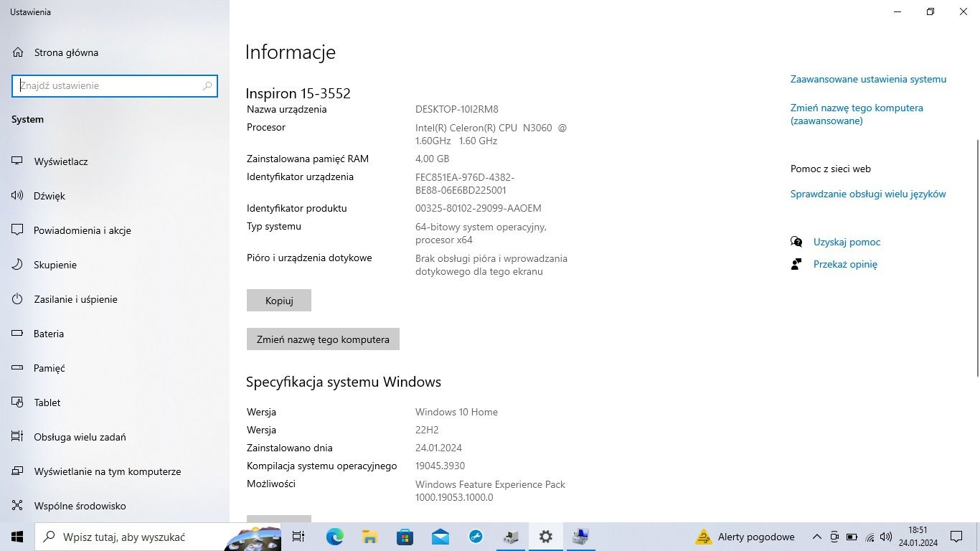The image size is (980, 551).
Task: Click the Uzyskaj pomoc chat icon
Action: click(796, 242)
